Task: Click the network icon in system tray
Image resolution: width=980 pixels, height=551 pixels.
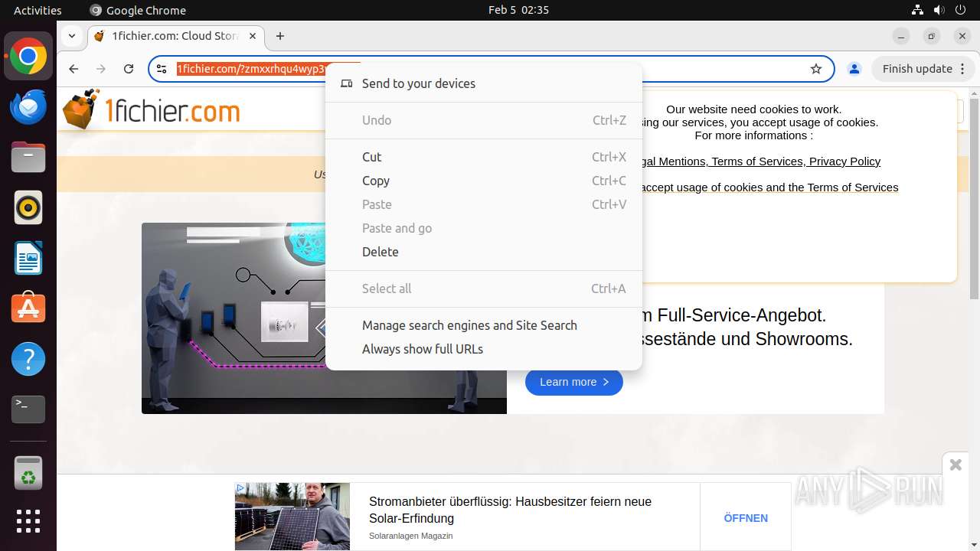Action: point(917,10)
